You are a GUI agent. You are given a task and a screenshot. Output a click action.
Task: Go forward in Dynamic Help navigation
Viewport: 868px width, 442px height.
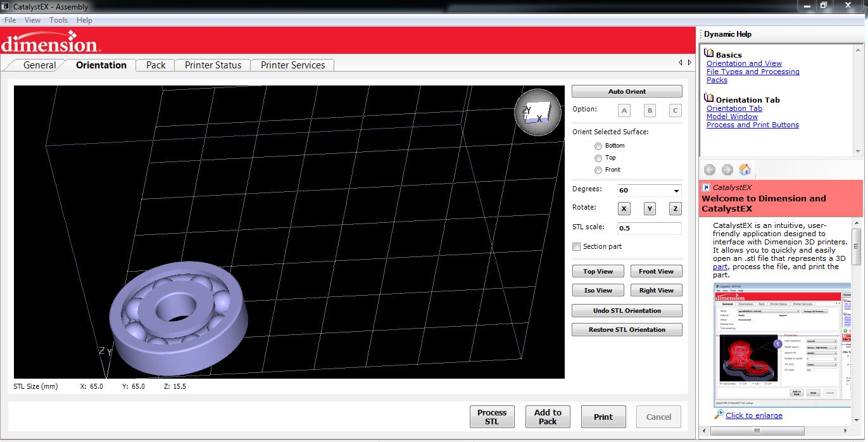[727, 169]
